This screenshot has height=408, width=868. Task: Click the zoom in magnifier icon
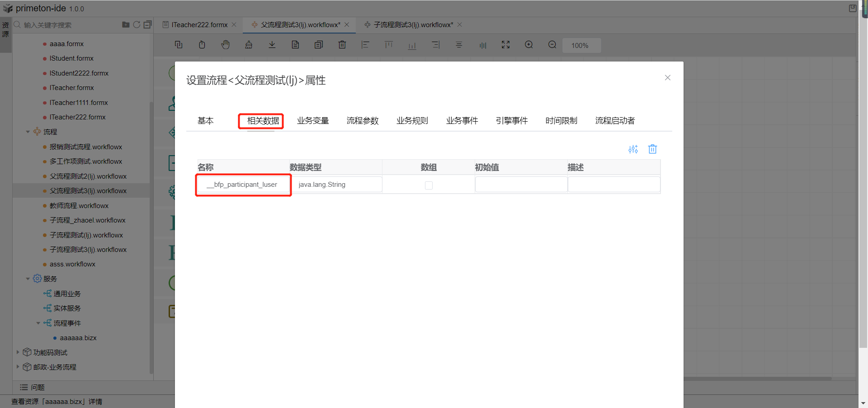[x=529, y=45]
